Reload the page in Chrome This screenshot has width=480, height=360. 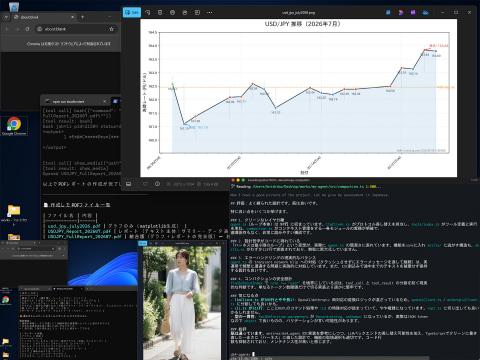(x=28, y=29)
